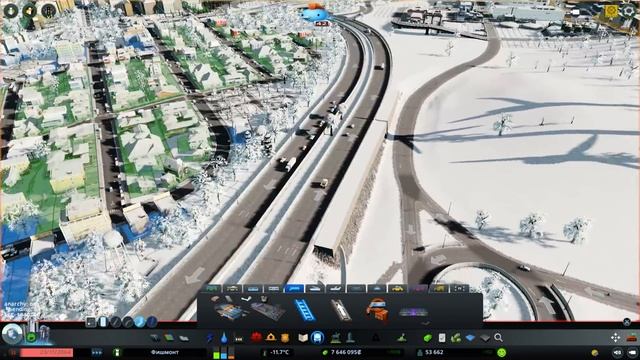Open the gear options menu

coord(628,11)
